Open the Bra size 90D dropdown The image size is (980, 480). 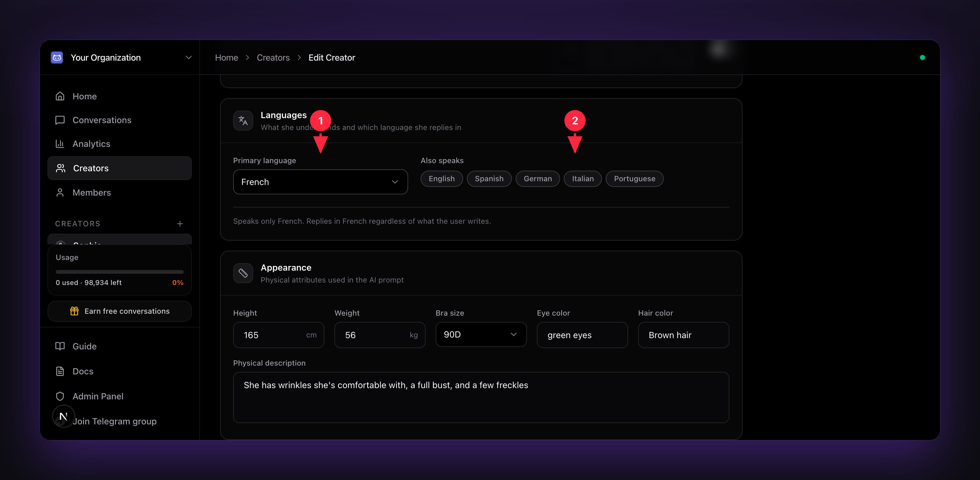pos(481,334)
